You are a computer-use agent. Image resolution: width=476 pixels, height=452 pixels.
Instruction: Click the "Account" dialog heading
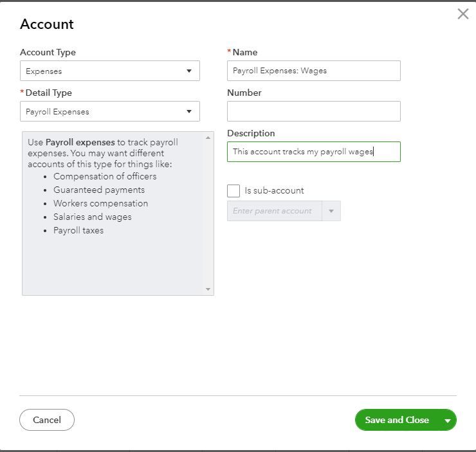click(47, 24)
